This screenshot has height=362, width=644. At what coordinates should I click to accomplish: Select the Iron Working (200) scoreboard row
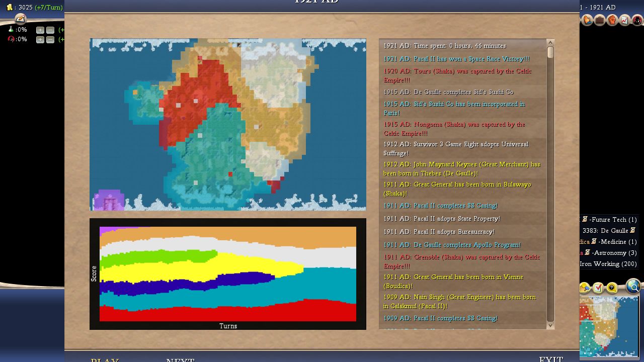click(609, 263)
